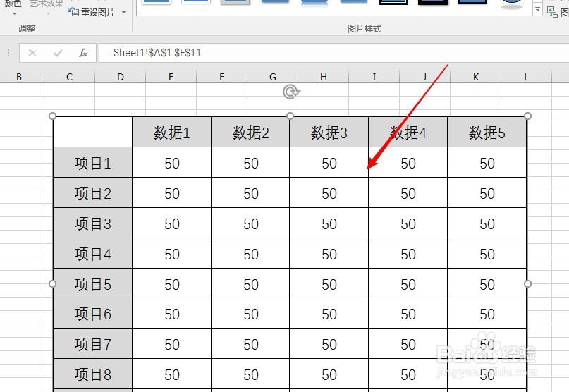The height and width of the screenshot is (392, 569).
Task: Click into the formula field showing =Sheet1!$A$1:$F$11
Action: (334, 53)
